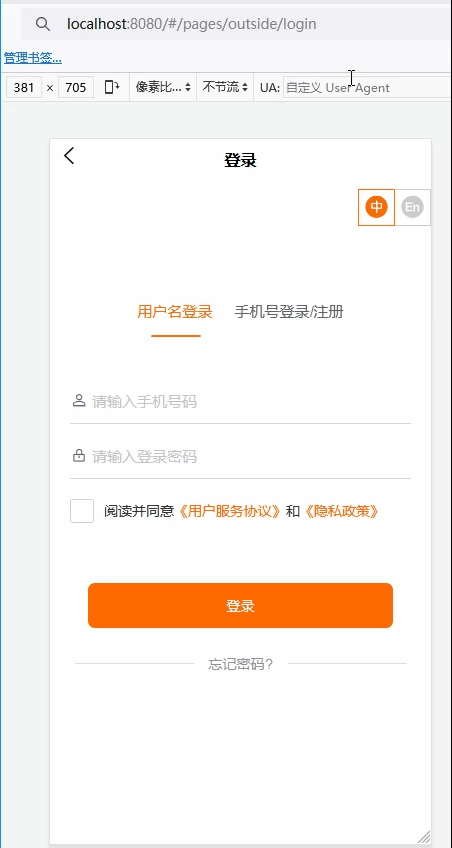Switch language to Chinese with 中 button
The height and width of the screenshot is (848, 452).
(x=376, y=207)
